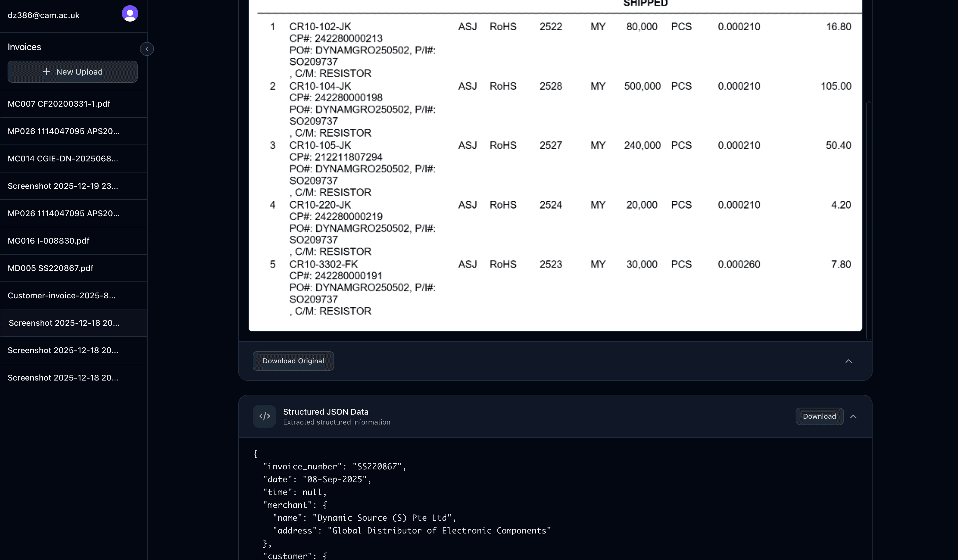Select MG016 I-008830.pdf in the list
Viewport: 958px width, 560px height.
point(49,241)
